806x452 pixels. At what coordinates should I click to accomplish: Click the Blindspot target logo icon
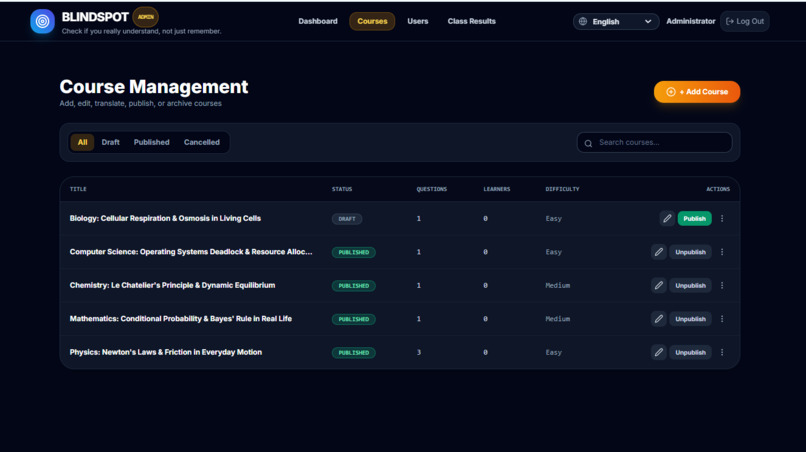(42, 22)
